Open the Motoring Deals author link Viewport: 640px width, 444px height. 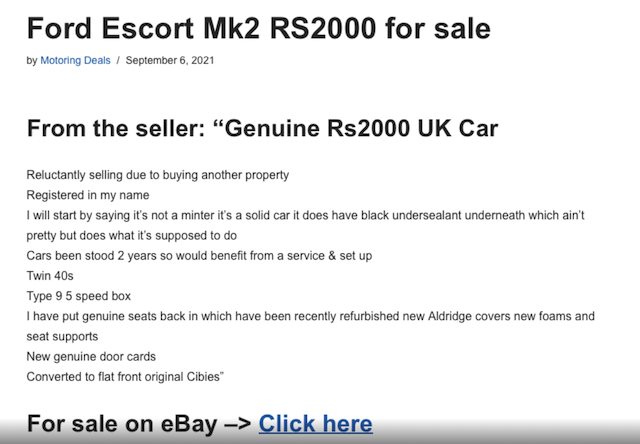(x=75, y=60)
